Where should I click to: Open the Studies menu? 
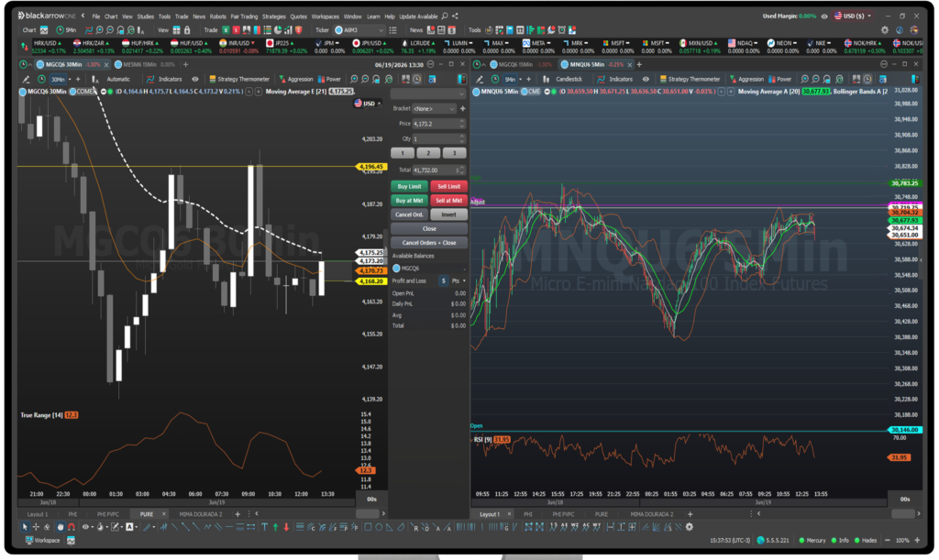(x=146, y=16)
